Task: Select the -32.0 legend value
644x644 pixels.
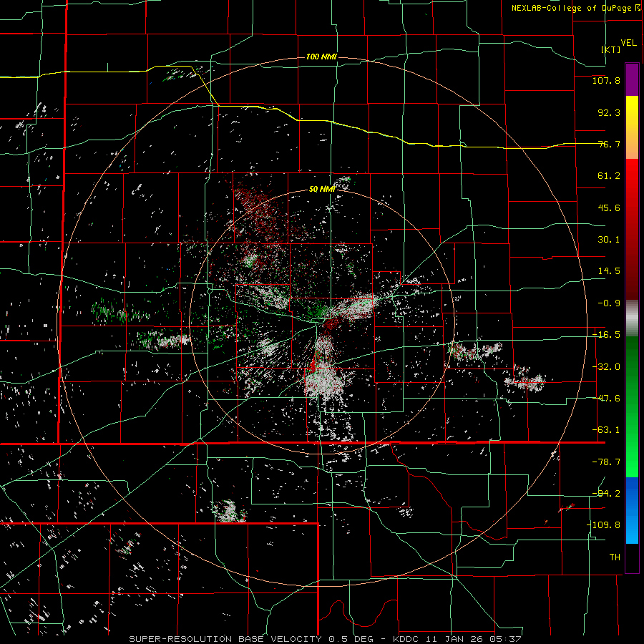Action: click(606, 367)
